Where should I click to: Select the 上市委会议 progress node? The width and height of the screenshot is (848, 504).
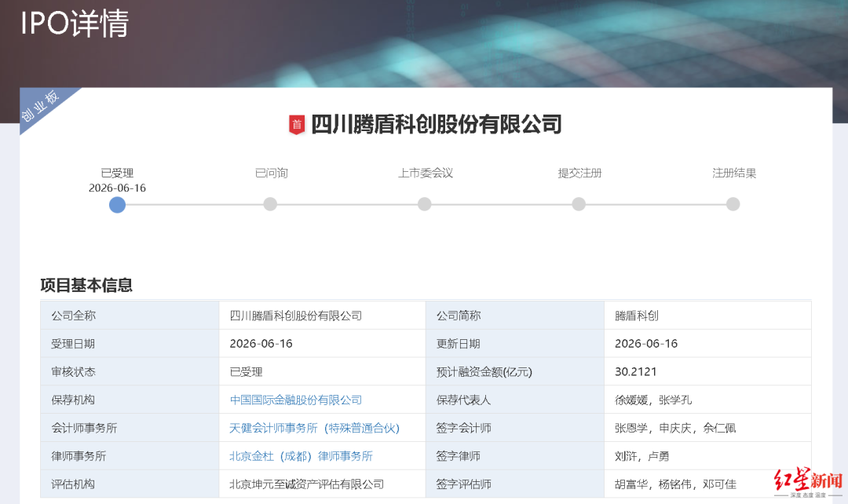pyautogui.click(x=425, y=204)
